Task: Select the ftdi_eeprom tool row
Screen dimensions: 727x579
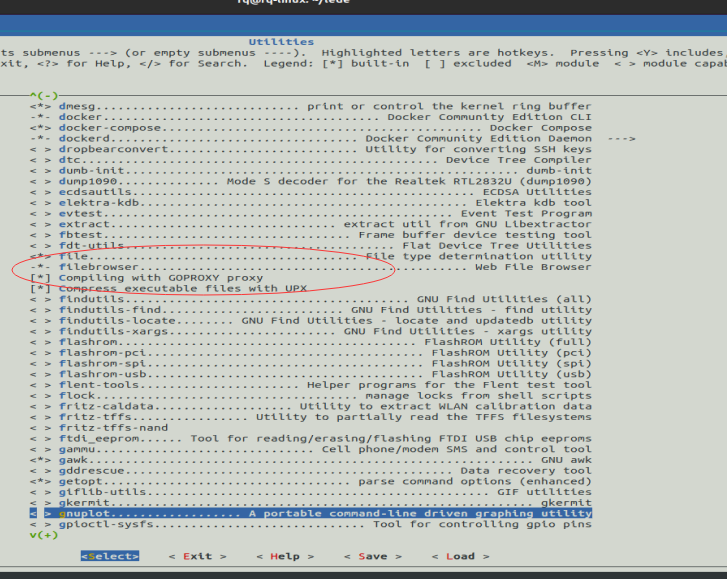Action: pyautogui.click(x=311, y=439)
